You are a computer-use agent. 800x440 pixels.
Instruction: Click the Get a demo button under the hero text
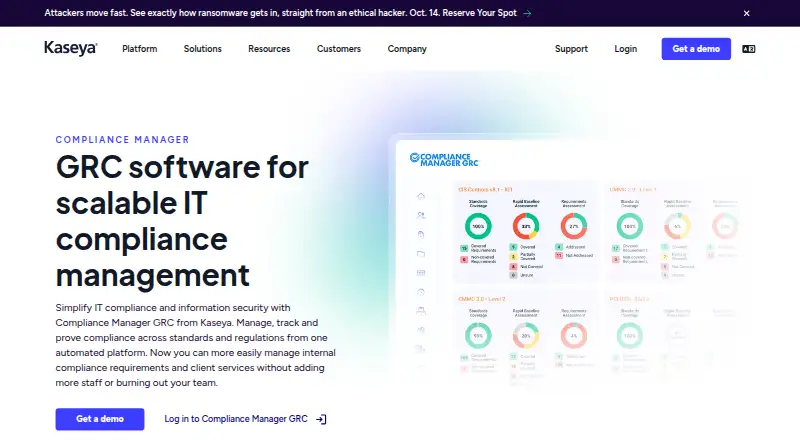(100, 419)
